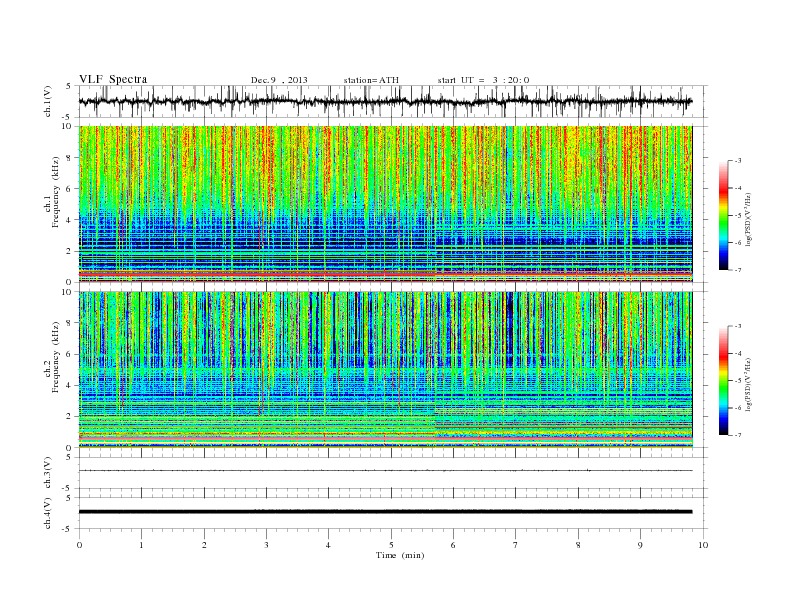792x612 pixels.
Task: Click the ch.1 voltage waveform trace
Action: pos(385,101)
